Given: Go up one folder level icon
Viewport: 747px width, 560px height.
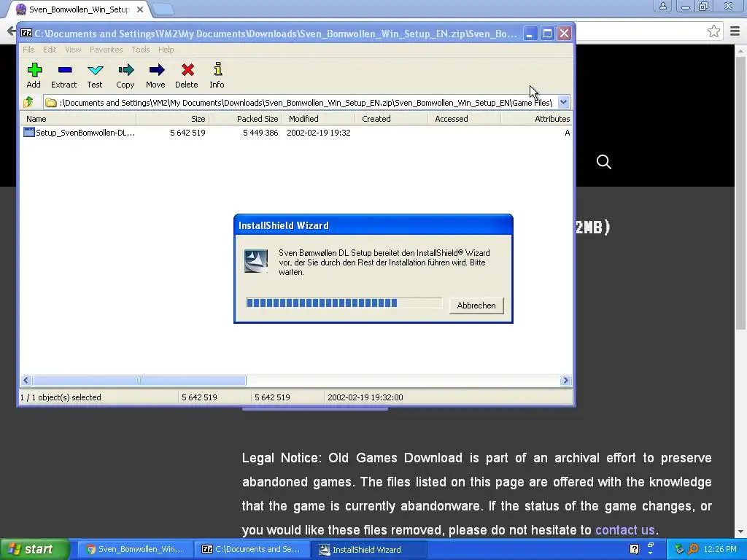Looking at the screenshot, I should pos(28,102).
